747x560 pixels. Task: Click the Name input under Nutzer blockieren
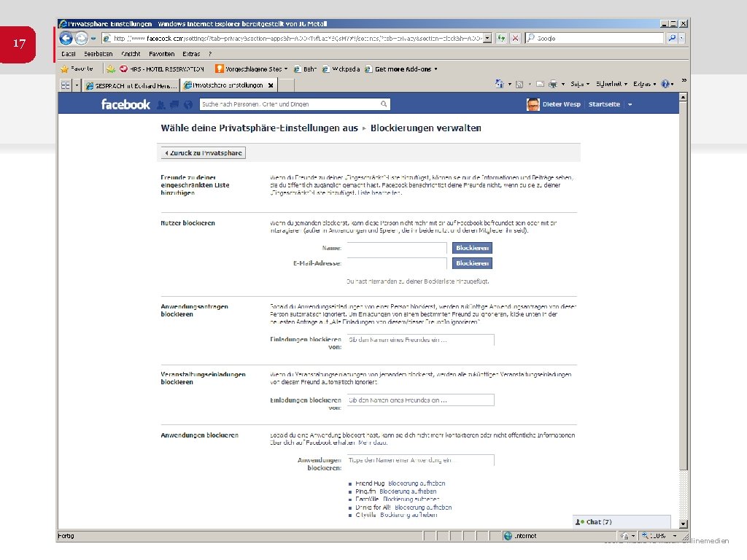pos(397,248)
